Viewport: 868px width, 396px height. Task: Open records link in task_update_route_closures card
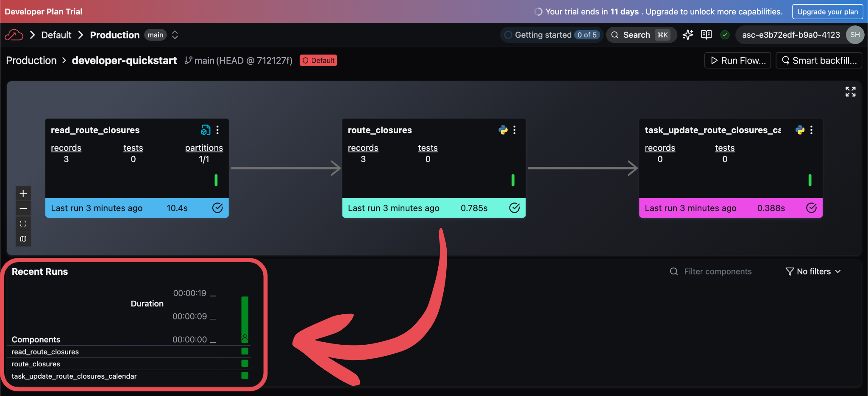click(x=660, y=148)
